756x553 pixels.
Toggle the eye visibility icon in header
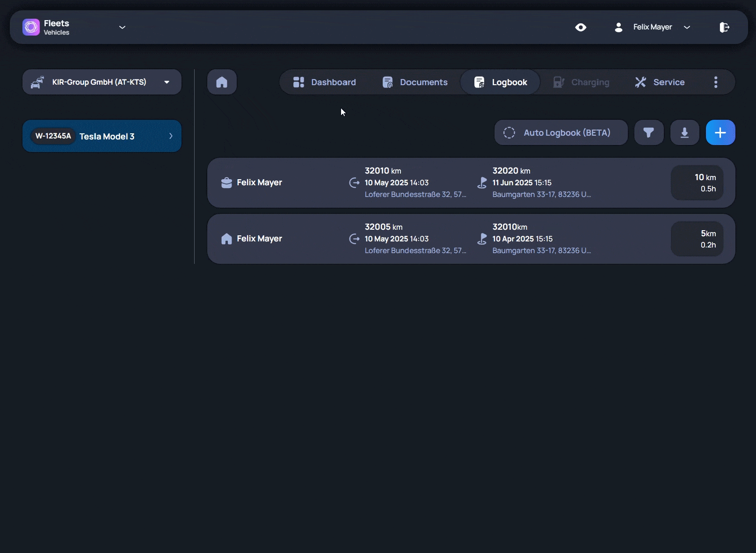click(x=581, y=27)
